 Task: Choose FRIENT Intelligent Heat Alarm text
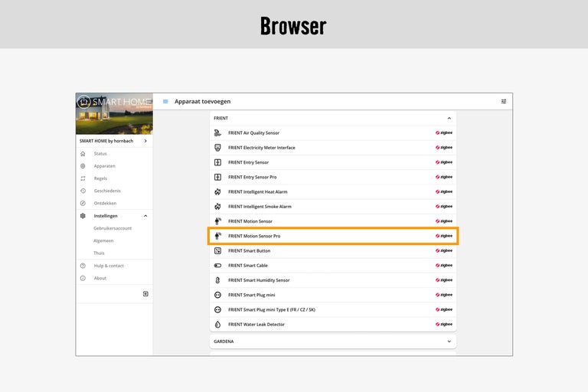pyautogui.click(x=257, y=191)
